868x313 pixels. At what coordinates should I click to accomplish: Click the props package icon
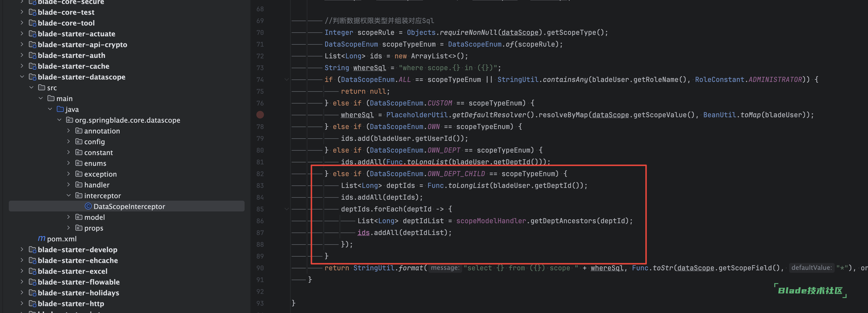click(79, 228)
